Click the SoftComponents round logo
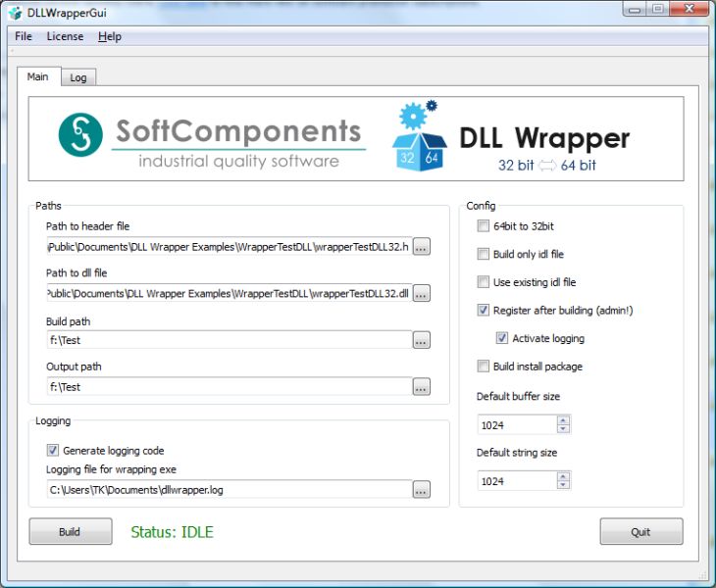Viewport: 716px width, 588px height. click(80, 135)
